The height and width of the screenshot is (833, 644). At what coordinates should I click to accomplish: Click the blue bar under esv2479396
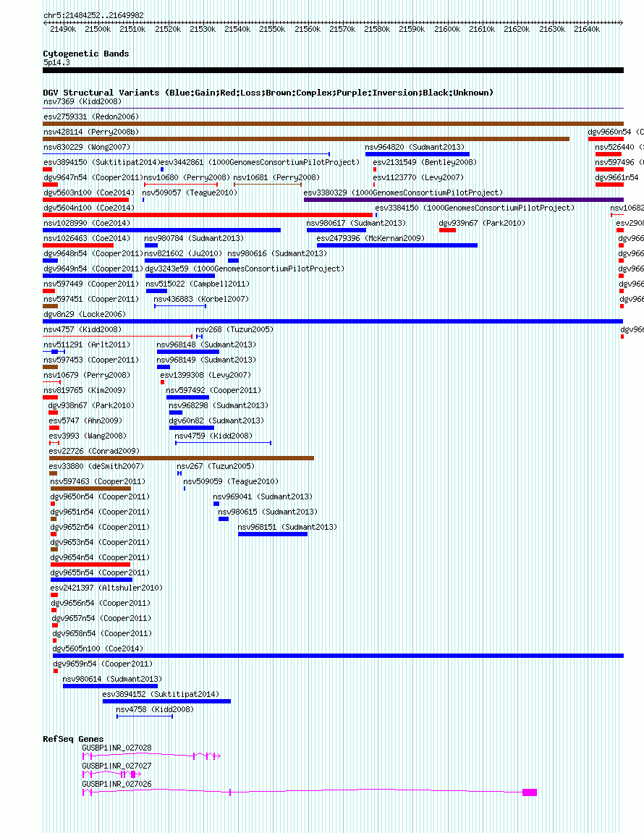pyautogui.click(x=397, y=245)
